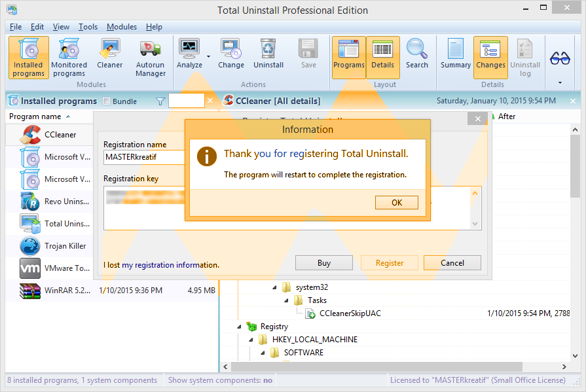Viewport: 586px width, 392px height.
Task: Open Installed programs module
Action: (x=29, y=58)
